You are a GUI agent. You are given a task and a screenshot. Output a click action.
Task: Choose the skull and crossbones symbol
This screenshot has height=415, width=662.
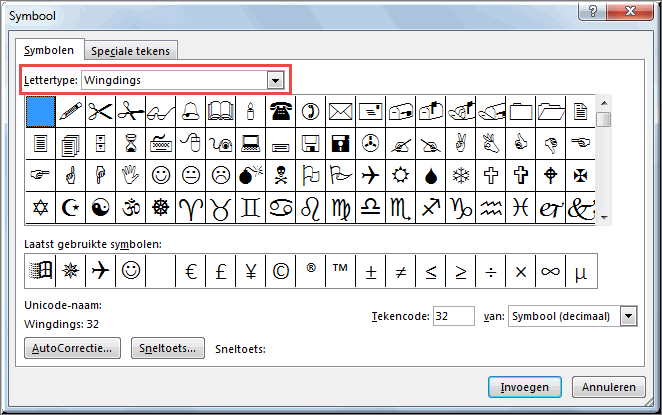tap(280, 175)
